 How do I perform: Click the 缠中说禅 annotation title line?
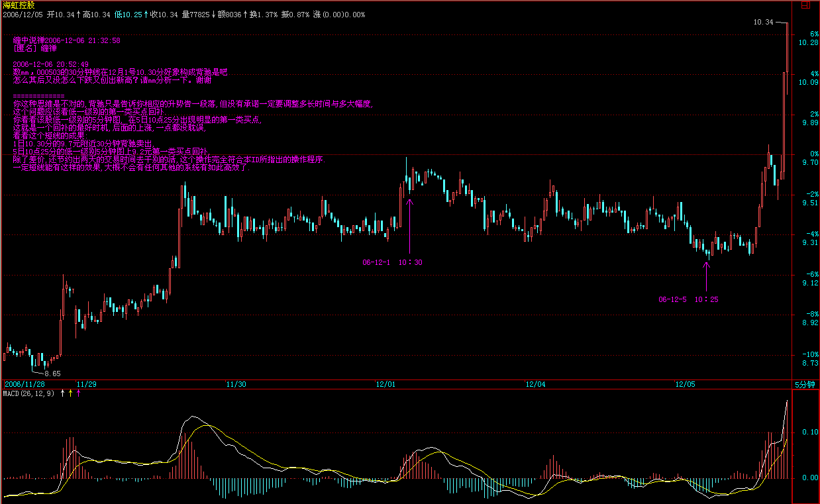pos(66,40)
